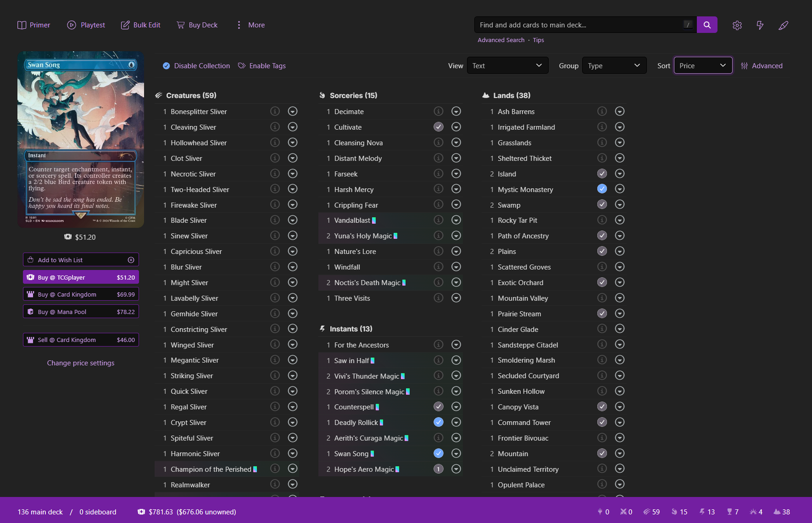The width and height of the screenshot is (812, 523).
Task: Click cyan color tag beside Vandalblast
Action: click(374, 220)
